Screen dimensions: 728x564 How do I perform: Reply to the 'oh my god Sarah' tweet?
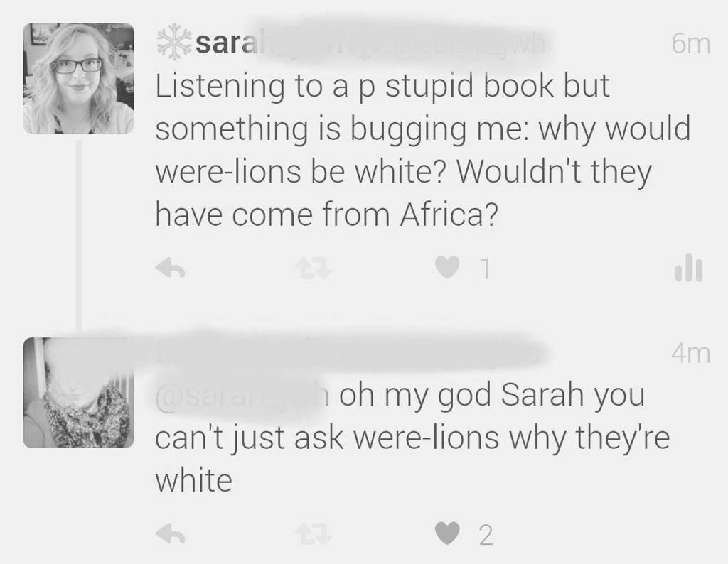click(x=170, y=533)
